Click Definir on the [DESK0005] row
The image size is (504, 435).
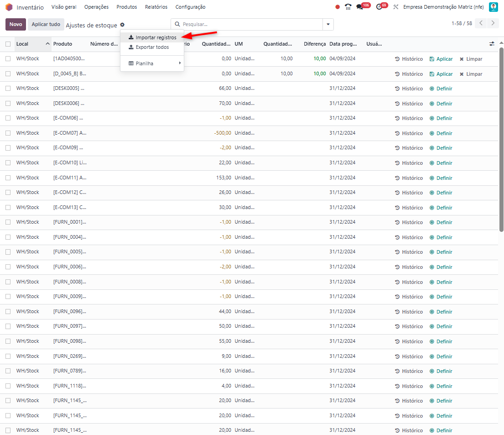[441, 89]
